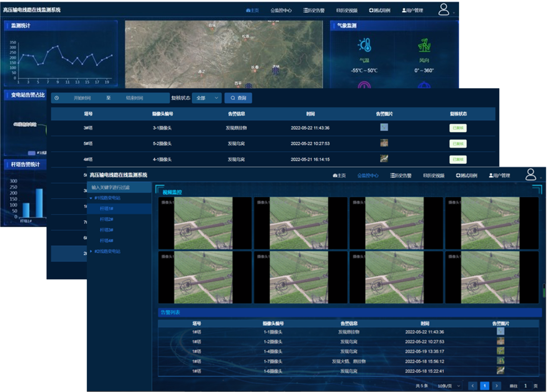Click 查询 search button
The width and height of the screenshot is (547, 392).
point(238,98)
